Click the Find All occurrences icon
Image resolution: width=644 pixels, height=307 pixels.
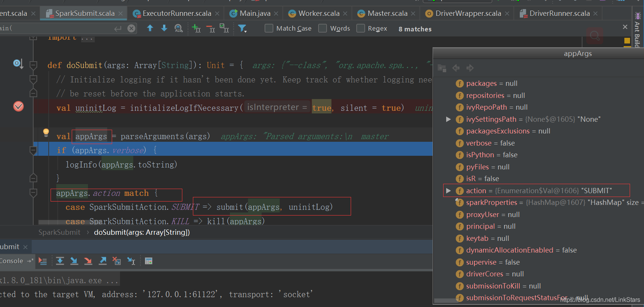(x=179, y=28)
